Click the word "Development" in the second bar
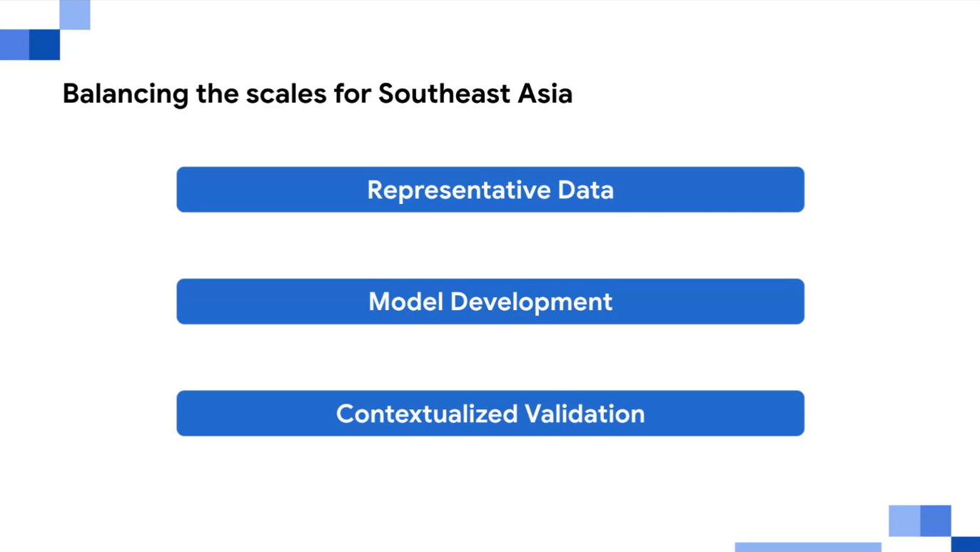 click(531, 302)
